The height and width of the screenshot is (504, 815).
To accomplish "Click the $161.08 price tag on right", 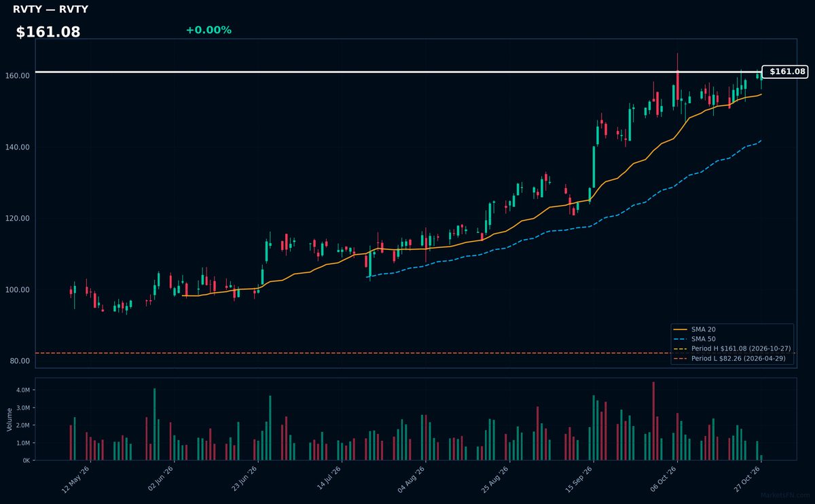I will (785, 71).
